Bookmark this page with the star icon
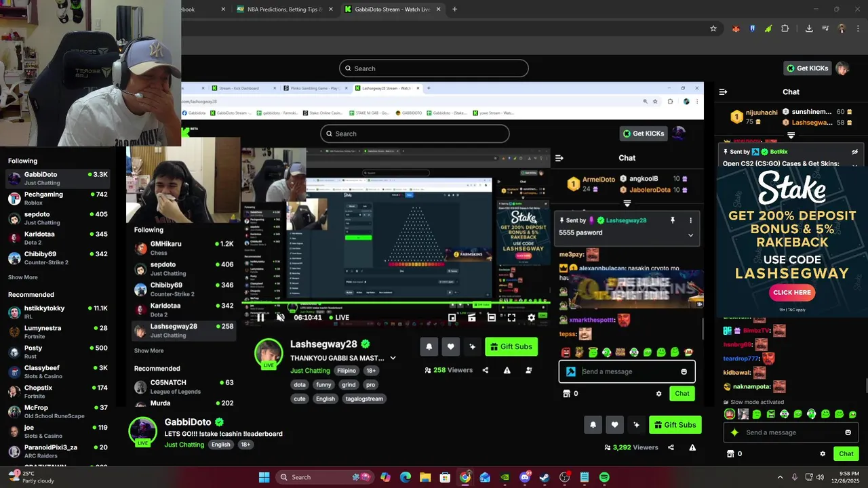 (x=713, y=28)
